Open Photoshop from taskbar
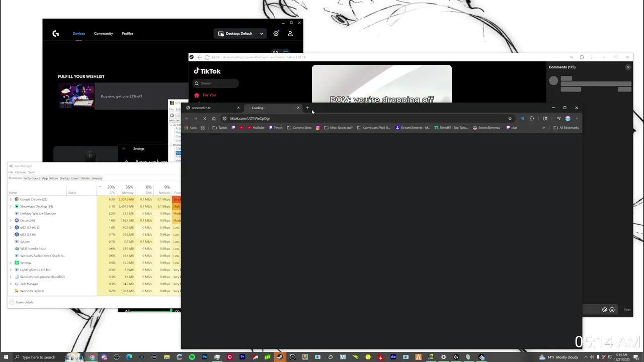Image resolution: width=644 pixels, height=362 pixels. [204, 357]
